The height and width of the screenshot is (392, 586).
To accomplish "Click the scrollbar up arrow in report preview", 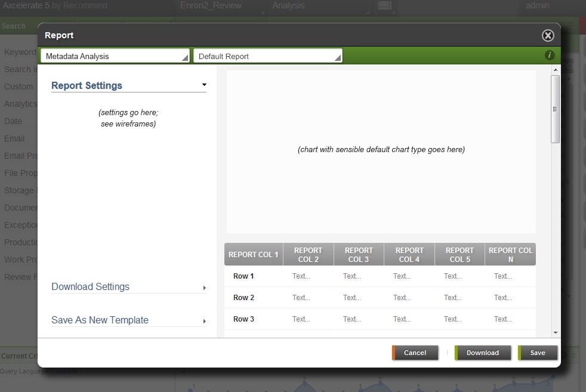I will pyautogui.click(x=556, y=70).
